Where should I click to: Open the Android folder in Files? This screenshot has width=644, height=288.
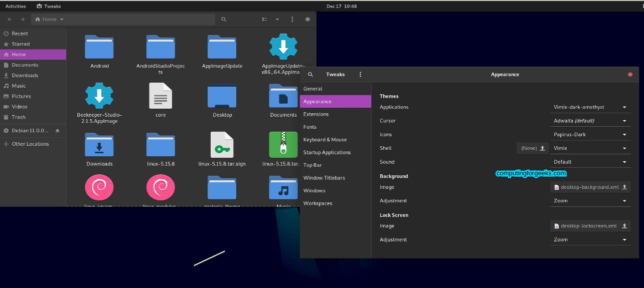pos(99,47)
